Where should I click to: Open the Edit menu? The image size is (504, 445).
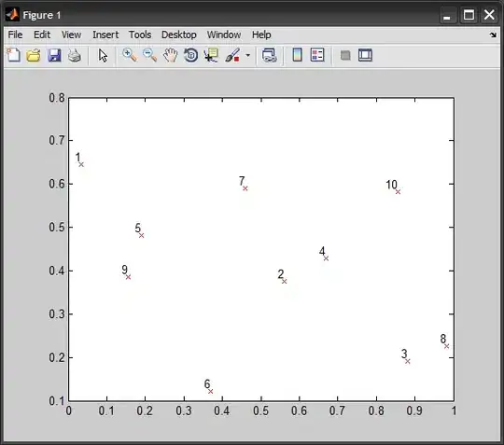(x=42, y=35)
